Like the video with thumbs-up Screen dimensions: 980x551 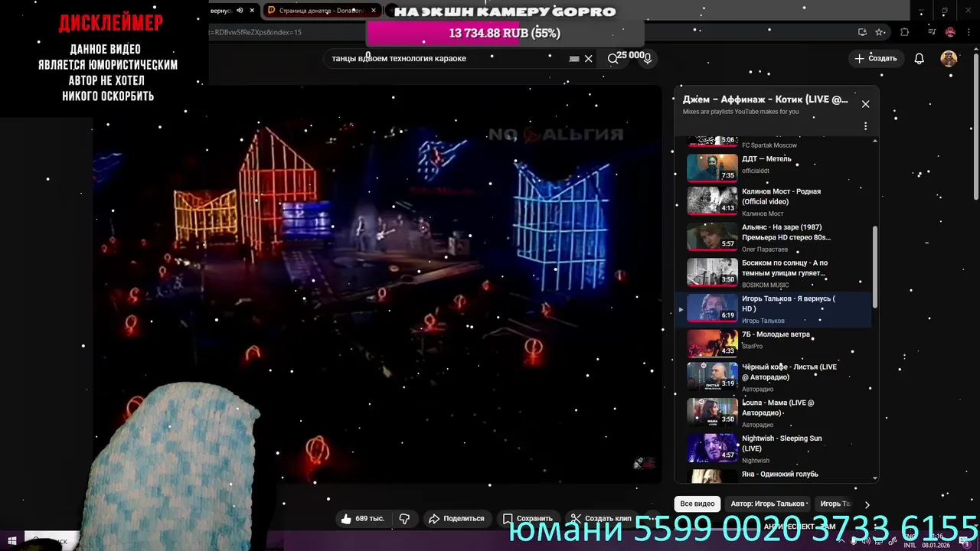point(362,519)
